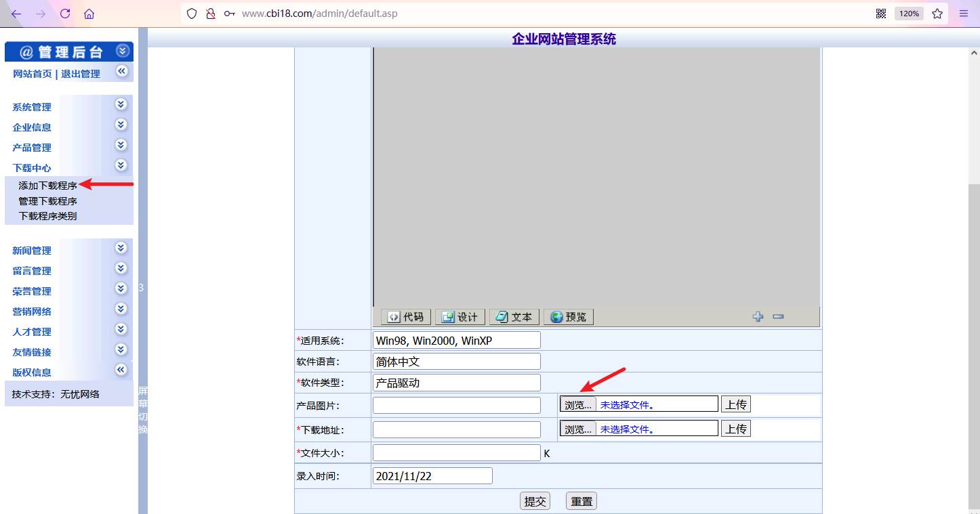
Task: Collapse the 网站首页 row arrow
Action: coord(121,71)
